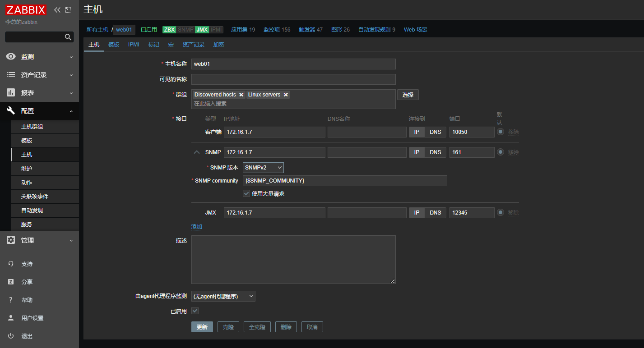
Task: Expand the 报表 menu section
Action: tap(71, 93)
